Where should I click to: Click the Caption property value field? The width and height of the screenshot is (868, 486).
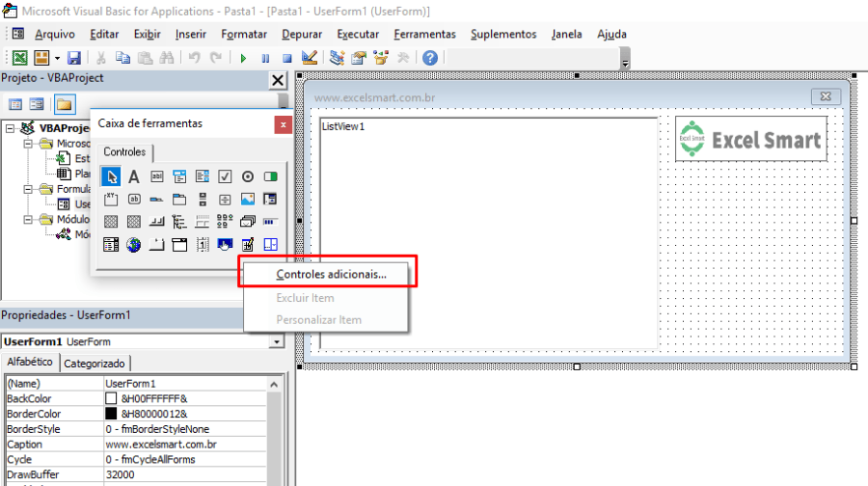pos(185,445)
